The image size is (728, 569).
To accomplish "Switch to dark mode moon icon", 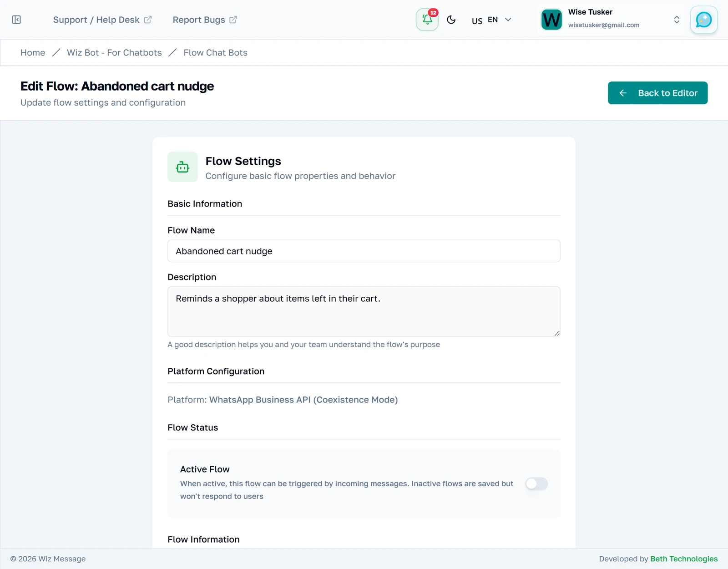I will coord(451,20).
